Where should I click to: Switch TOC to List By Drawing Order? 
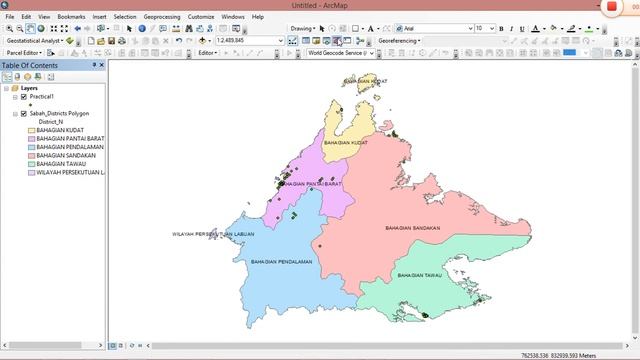pyautogui.click(x=7, y=77)
